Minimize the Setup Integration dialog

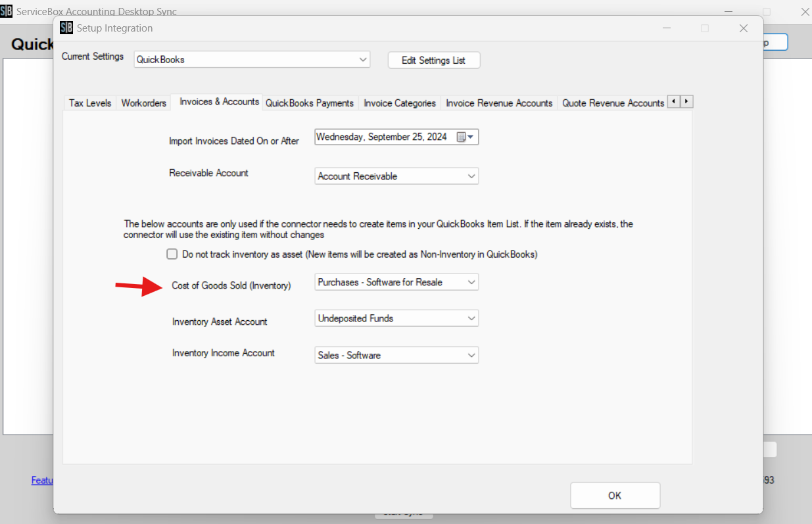coord(666,28)
